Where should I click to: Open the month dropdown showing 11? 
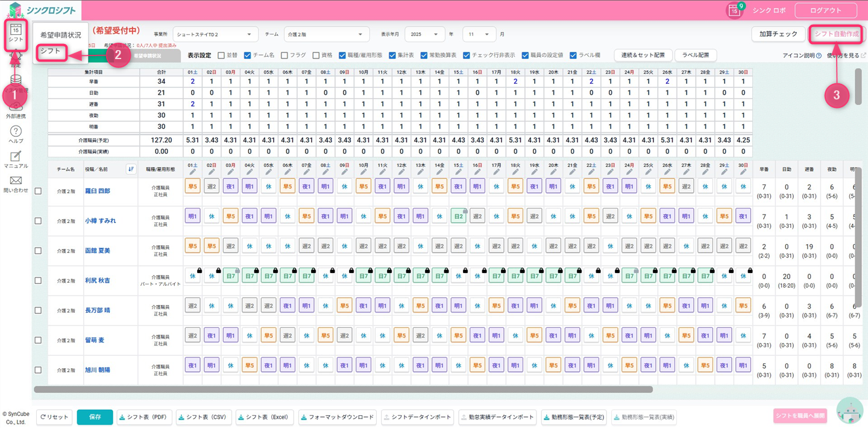tap(479, 34)
